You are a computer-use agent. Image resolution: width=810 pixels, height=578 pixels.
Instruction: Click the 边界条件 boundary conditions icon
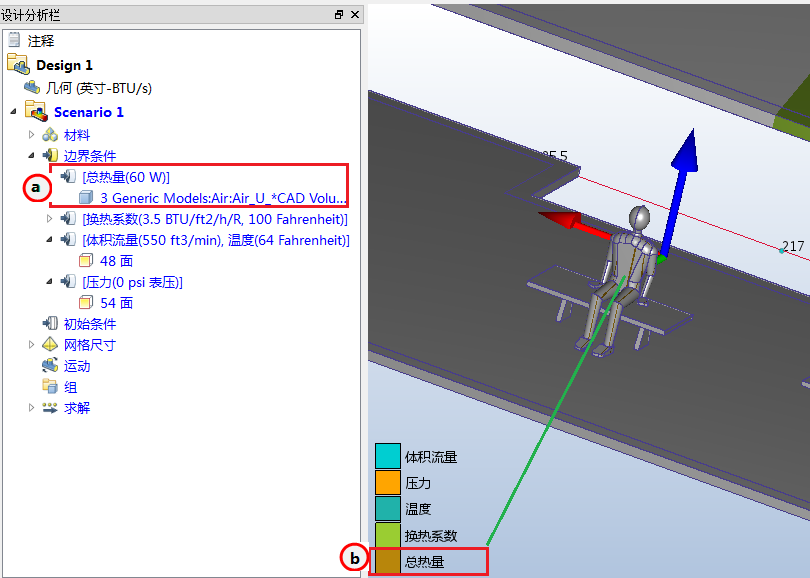coord(50,155)
